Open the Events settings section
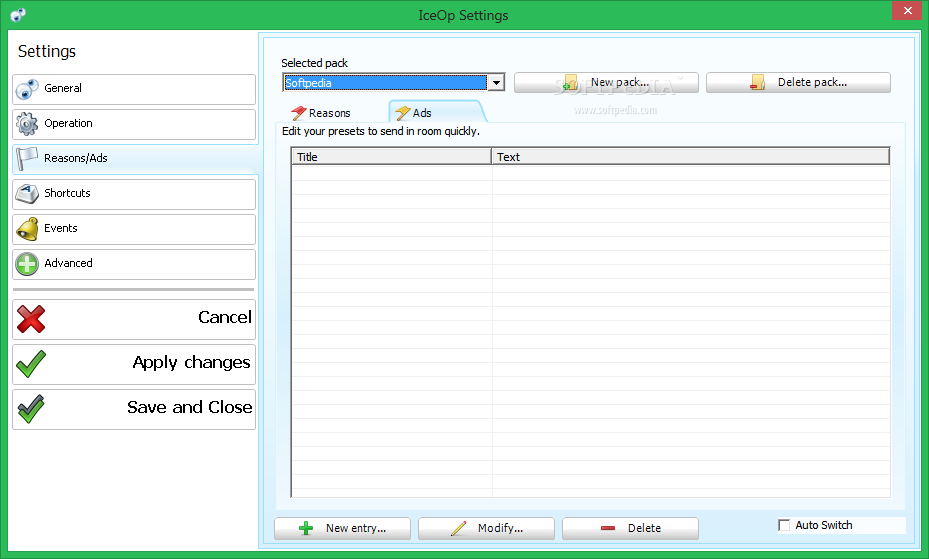This screenshot has height=559, width=929. (x=134, y=229)
